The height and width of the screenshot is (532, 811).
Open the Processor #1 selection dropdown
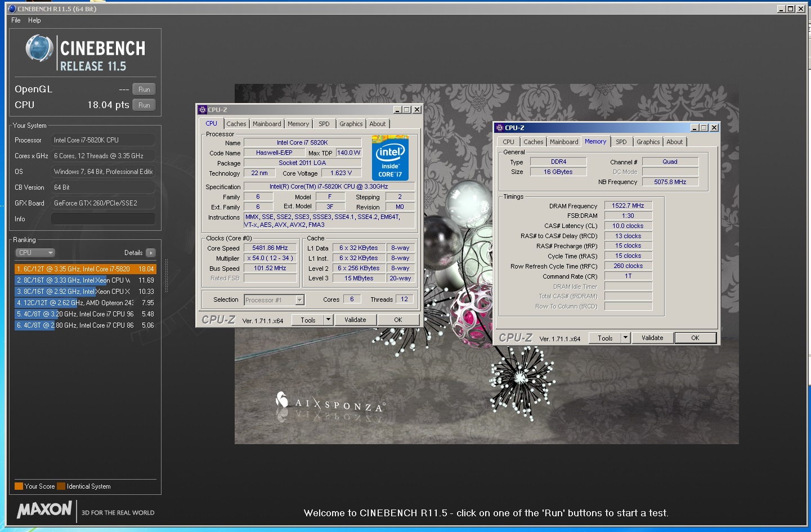[274, 300]
